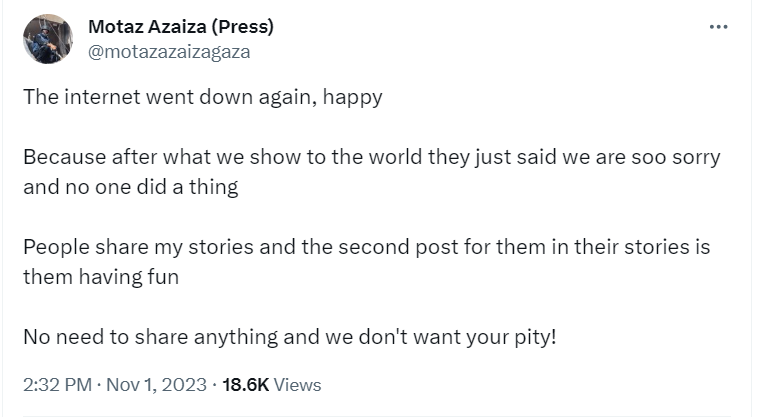Viewport: 757px width, 417px height.
Task: Click the line starting "People share my stories"
Action: (x=366, y=247)
